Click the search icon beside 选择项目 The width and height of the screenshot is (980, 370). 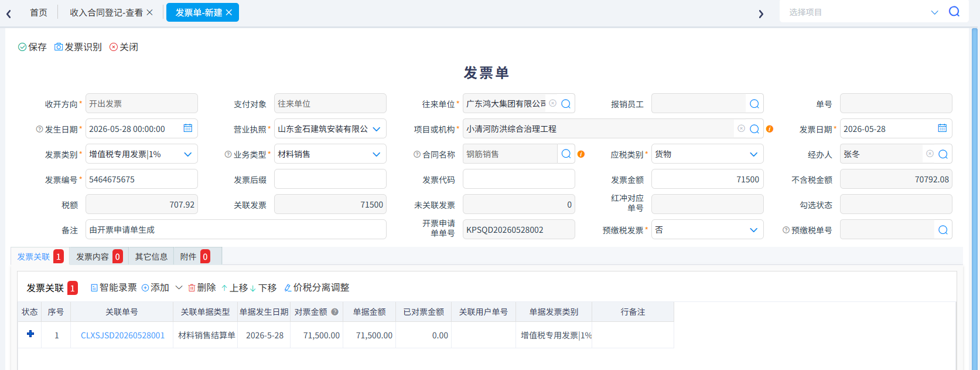tap(954, 12)
